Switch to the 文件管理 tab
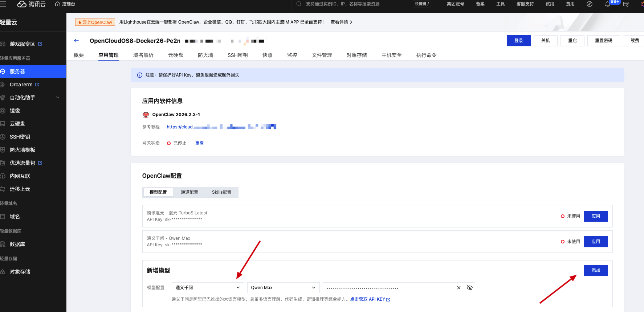644x312 pixels. pyautogui.click(x=322, y=55)
